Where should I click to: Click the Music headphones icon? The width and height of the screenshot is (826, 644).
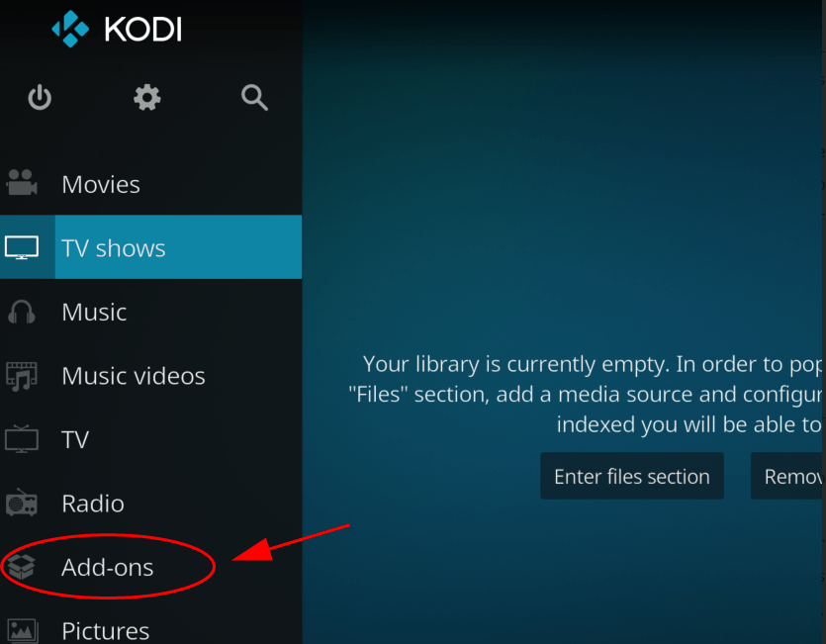coord(22,312)
